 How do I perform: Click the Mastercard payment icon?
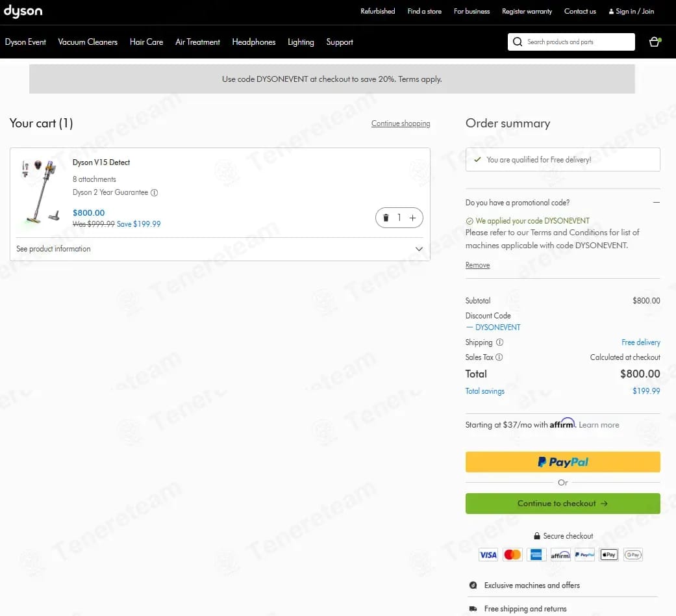point(512,555)
